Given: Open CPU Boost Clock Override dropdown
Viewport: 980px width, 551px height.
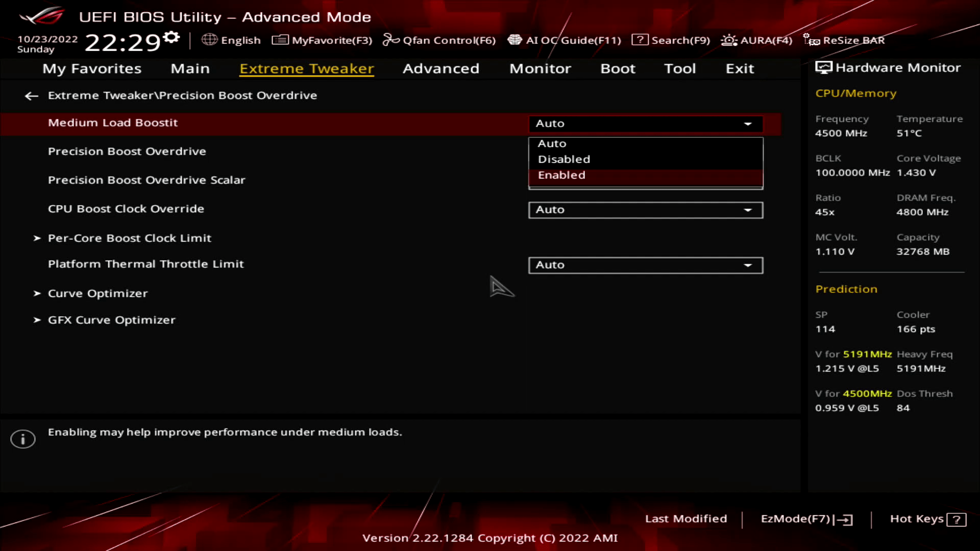Looking at the screenshot, I should pyautogui.click(x=645, y=210).
